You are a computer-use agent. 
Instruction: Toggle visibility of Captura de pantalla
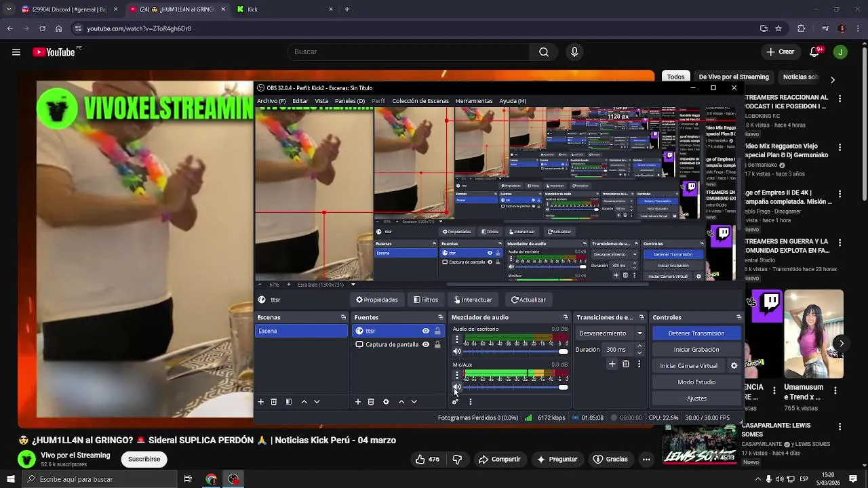[x=426, y=344]
